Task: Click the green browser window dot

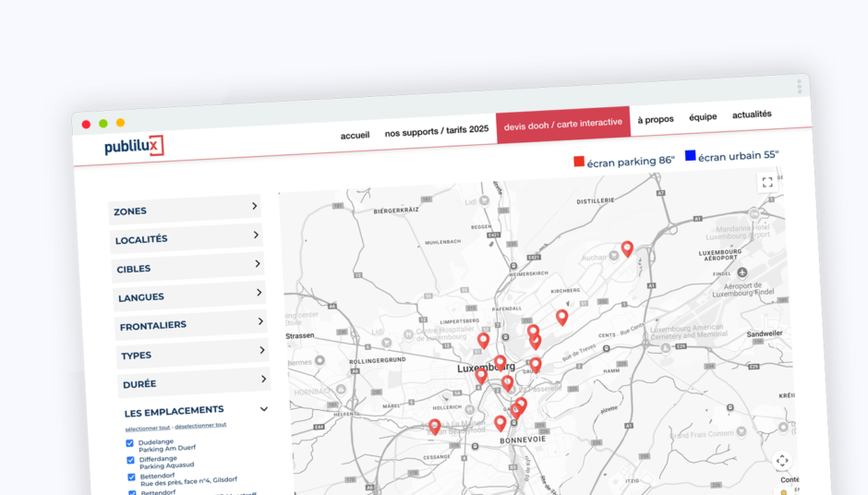Action: pyautogui.click(x=103, y=124)
